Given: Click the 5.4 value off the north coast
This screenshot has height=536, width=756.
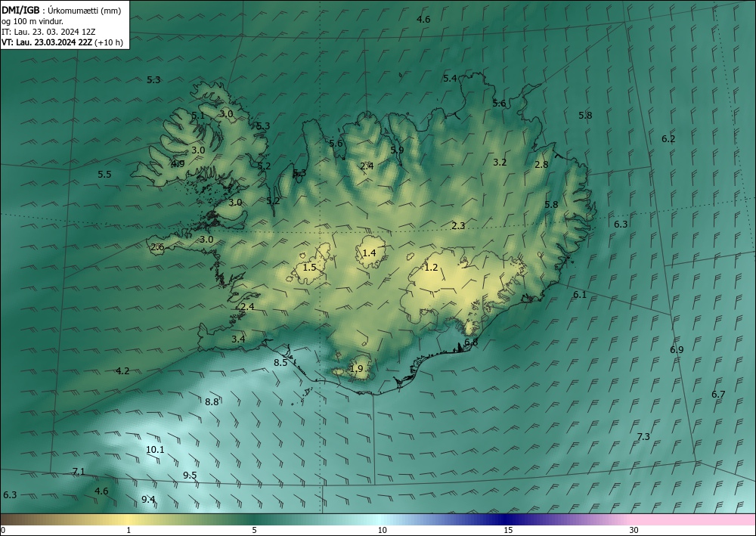Looking at the screenshot, I should tap(450, 78).
